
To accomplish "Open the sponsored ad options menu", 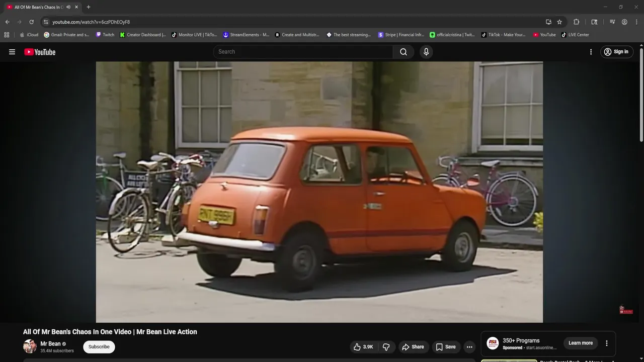I will pyautogui.click(x=606, y=343).
